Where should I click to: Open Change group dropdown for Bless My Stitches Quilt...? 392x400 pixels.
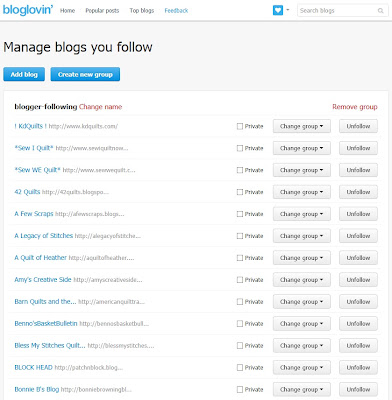(302, 346)
